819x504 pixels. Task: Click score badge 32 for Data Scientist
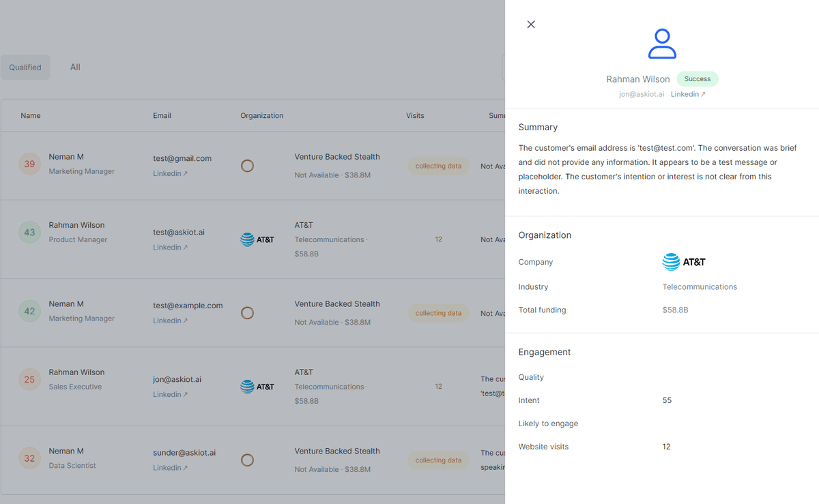pos(29,458)
